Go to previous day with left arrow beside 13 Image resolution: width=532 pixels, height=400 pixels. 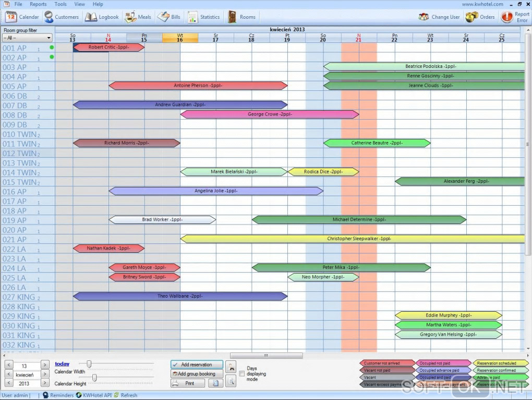coord(9,365)
